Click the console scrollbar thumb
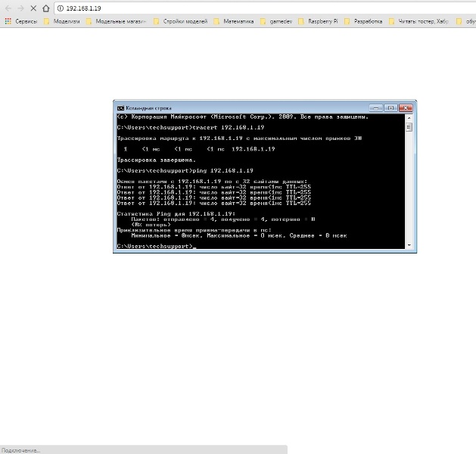 click(x=409, y=127)
